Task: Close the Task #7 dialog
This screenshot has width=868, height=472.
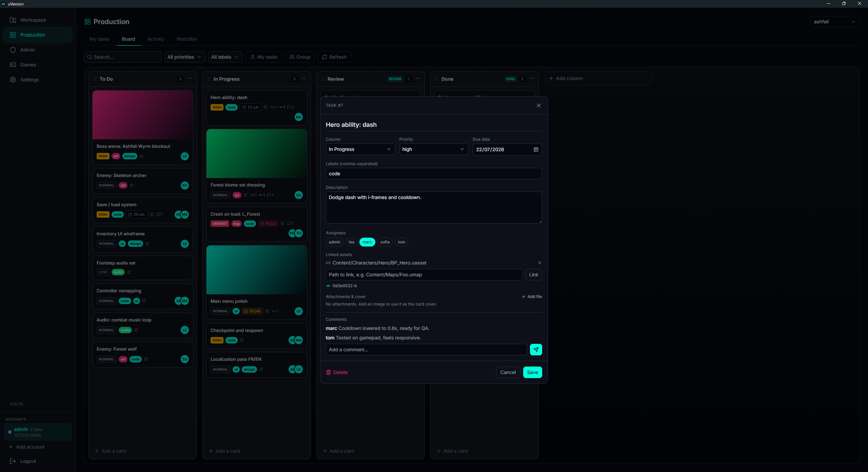Action: click(x=538, y=105)
